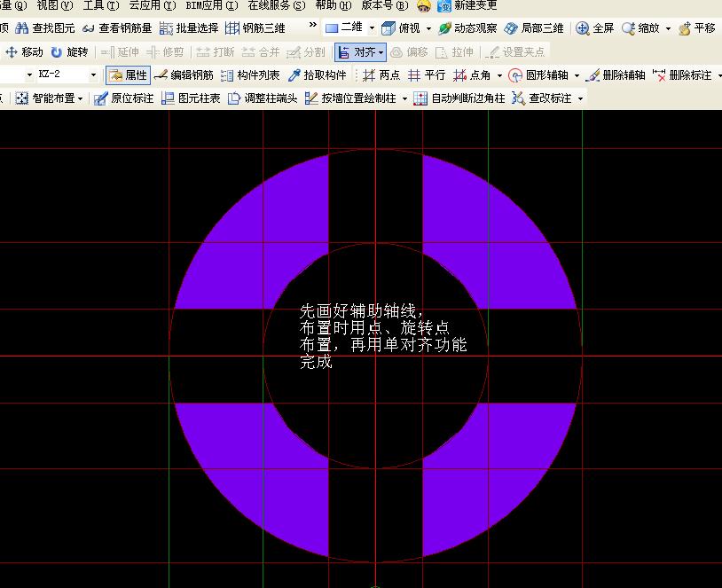This screenshot has height=588, width=722.
Task: Click the 设置夹点 tool
Action: tap(514, 52)
